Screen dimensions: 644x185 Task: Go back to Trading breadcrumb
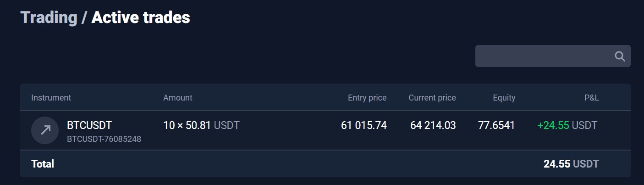(x=49, y=18)
